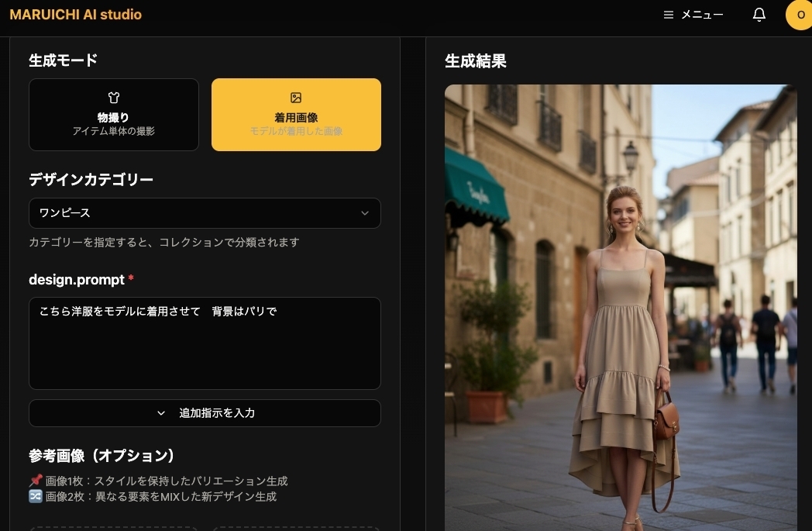Click the shuffle emoji beside 画像2枚
This screenshot has height=531, width=812.
pyautogui.click(x=35, y=497)
